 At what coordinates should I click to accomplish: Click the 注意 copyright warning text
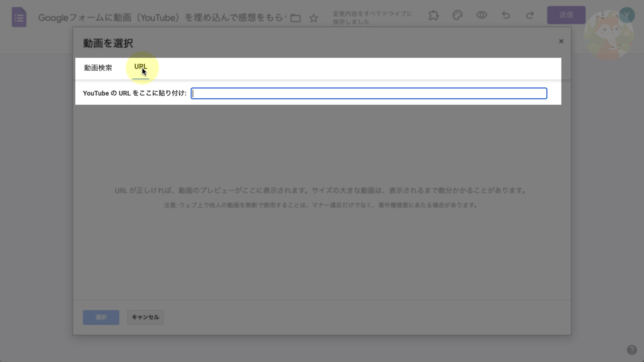point(320,205)
